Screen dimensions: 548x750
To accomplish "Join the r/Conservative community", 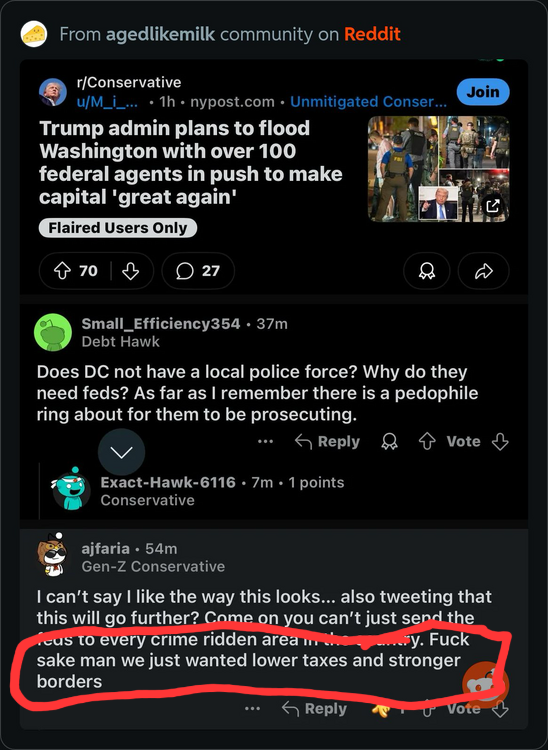I will pos(483,91).
